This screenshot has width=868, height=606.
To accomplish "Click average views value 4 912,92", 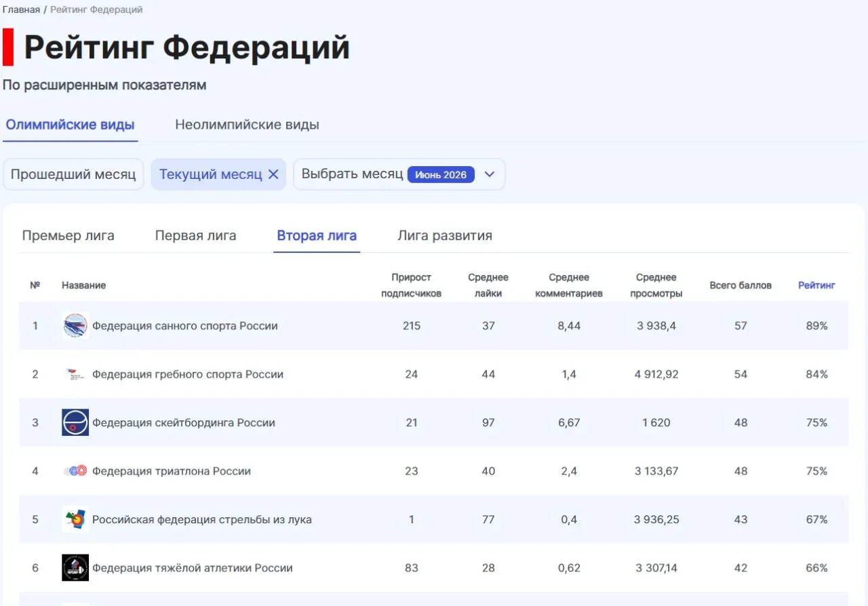I will (656, 374).
